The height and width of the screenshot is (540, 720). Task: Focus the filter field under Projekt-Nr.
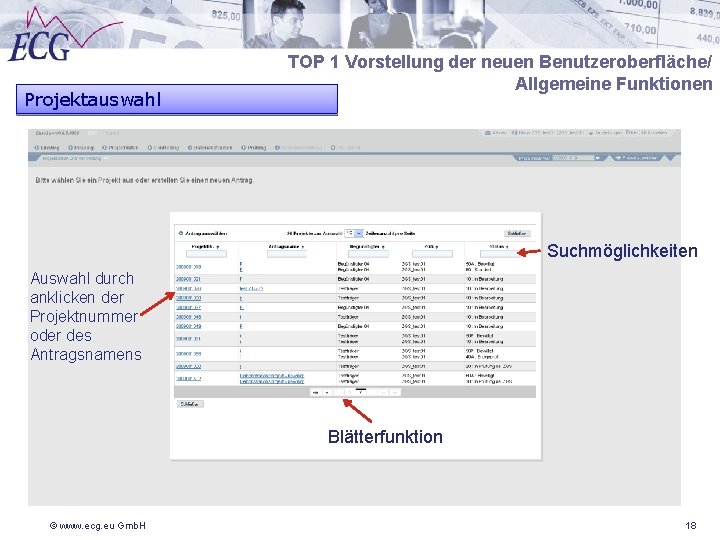click(x=206, y=254)
